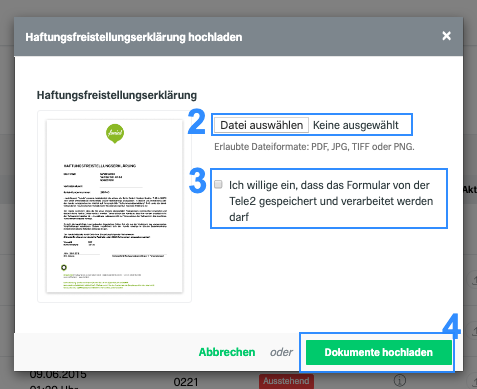Screen dimensions: 477x389
Task: Click the green fonic logo in the preview
Action: pyautogui.click(x=115, y=134)
